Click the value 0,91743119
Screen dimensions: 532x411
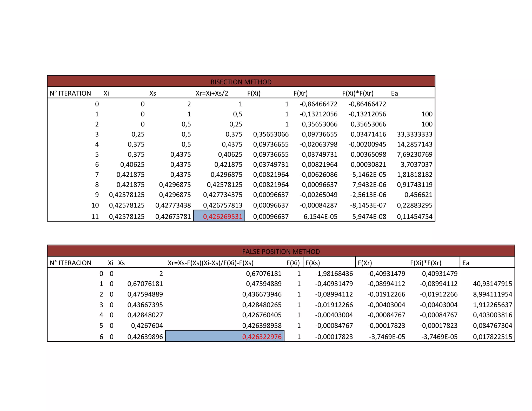[415, 185]
